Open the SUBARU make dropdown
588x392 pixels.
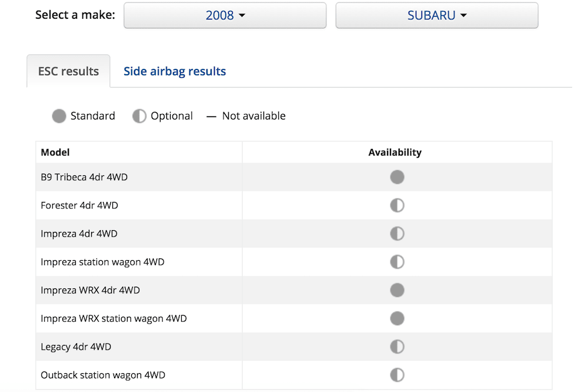click(x=437, y=15)
